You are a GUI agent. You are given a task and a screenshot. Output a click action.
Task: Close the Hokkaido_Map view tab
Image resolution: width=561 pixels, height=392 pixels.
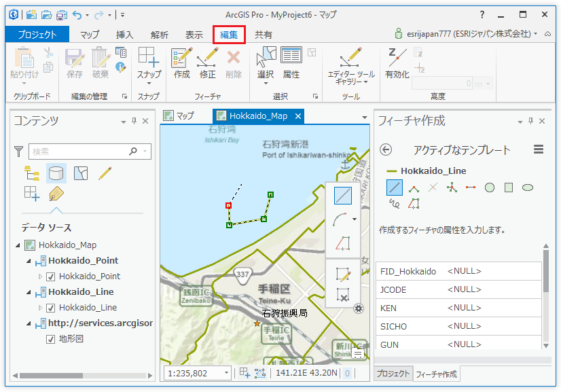(x=297, y=116)
